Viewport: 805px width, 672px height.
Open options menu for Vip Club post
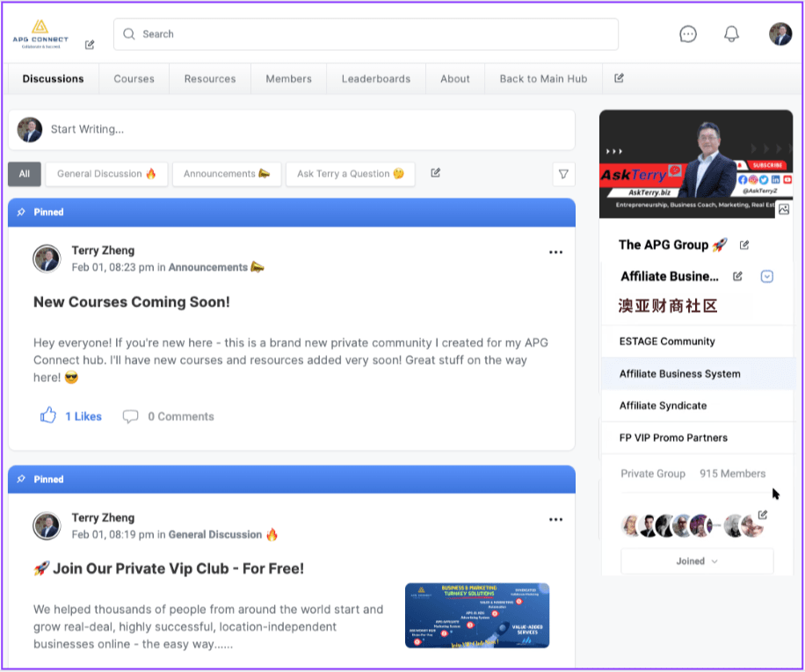point(555,519)
